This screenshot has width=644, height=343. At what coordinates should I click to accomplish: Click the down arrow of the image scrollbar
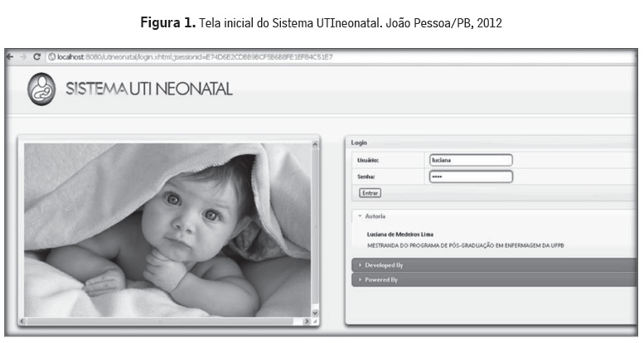tap(315, 313)
